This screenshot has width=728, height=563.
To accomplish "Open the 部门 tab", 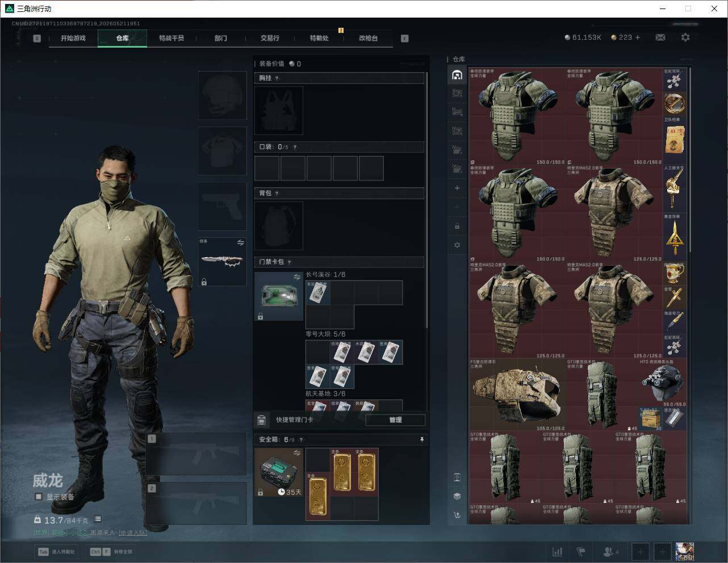I will click(x=221, y=38).
